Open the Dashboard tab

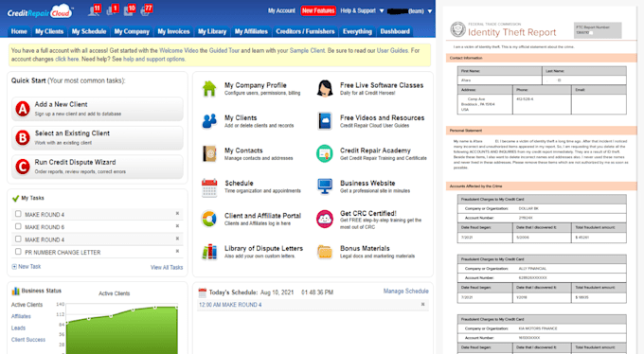[x=395, y=31]
